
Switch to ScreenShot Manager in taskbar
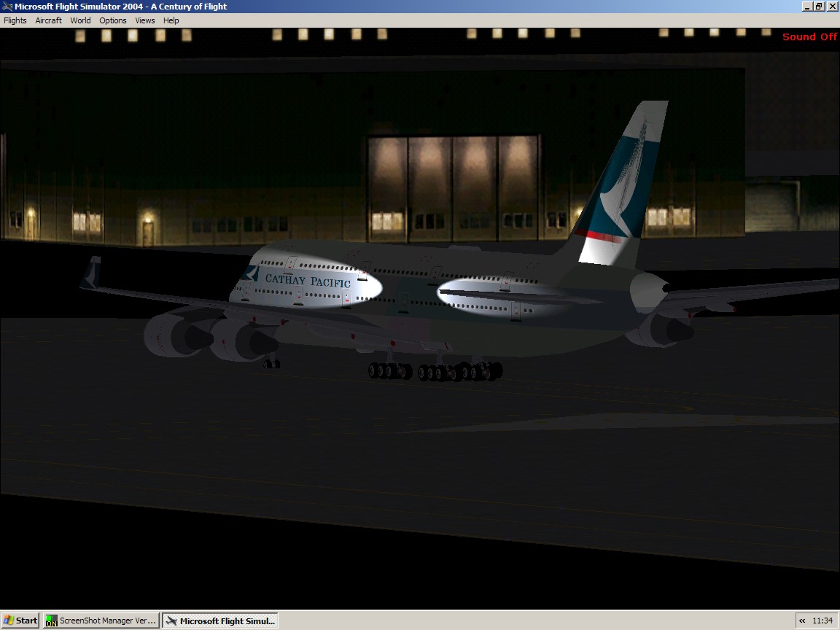tap(101, 621)
